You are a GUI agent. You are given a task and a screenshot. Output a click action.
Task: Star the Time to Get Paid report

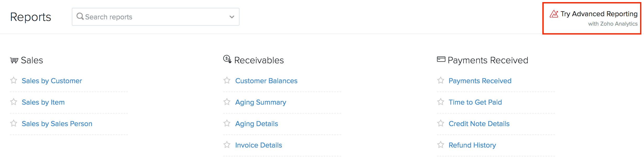441,102
